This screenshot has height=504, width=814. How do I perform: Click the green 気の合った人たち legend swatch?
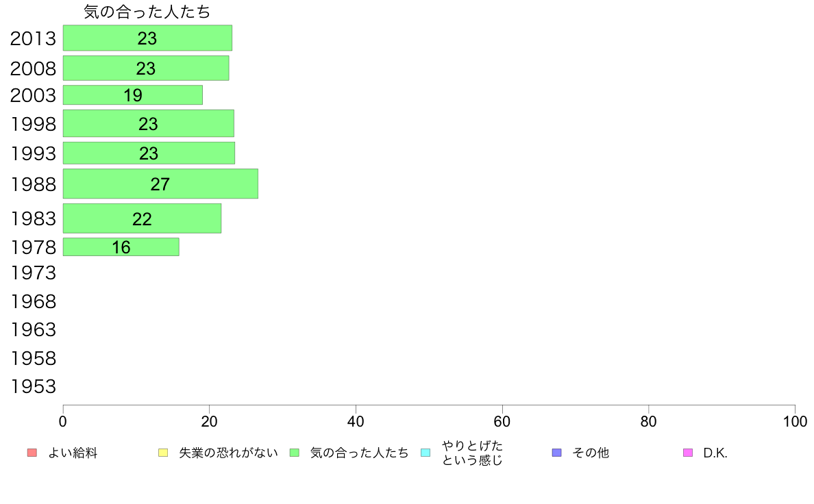click(295, 453)
